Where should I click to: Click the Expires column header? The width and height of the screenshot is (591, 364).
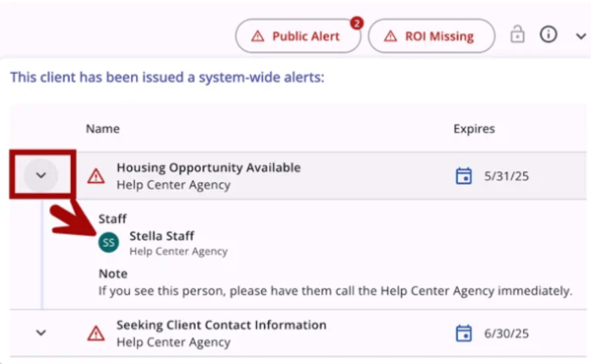click(x=474, y=129)
